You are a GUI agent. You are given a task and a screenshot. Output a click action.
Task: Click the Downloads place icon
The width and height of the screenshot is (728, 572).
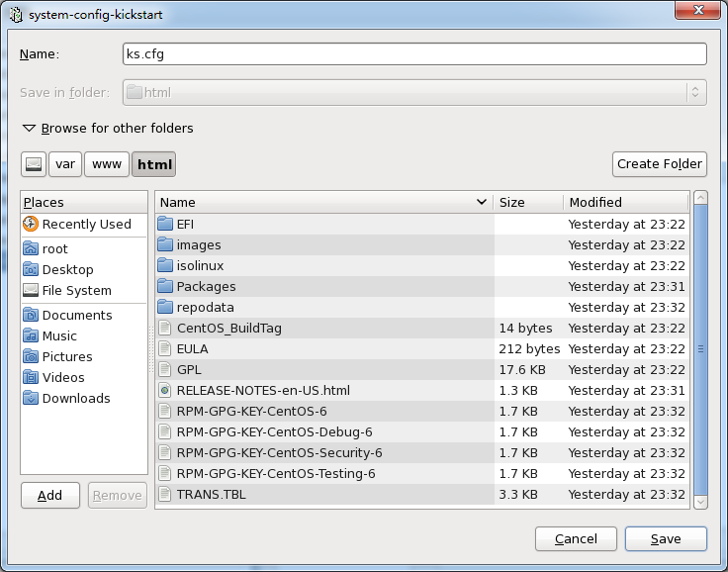click(31, 398)
